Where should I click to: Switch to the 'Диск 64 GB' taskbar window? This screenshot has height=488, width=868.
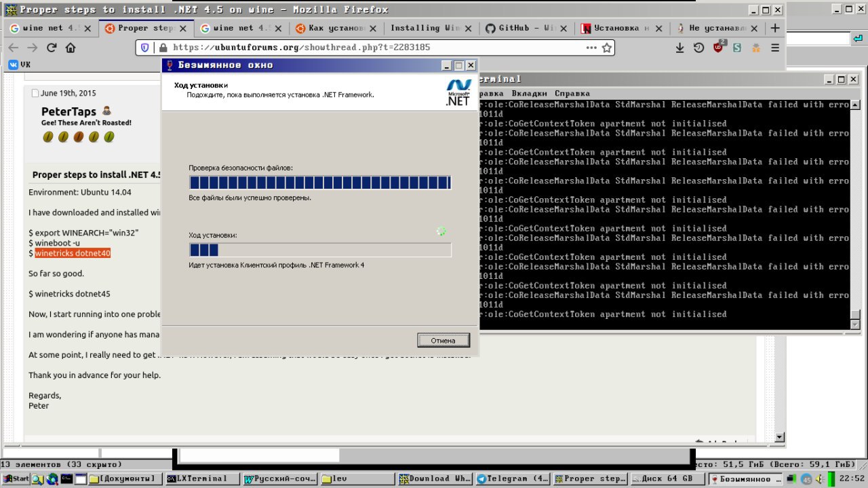point(667,478)
